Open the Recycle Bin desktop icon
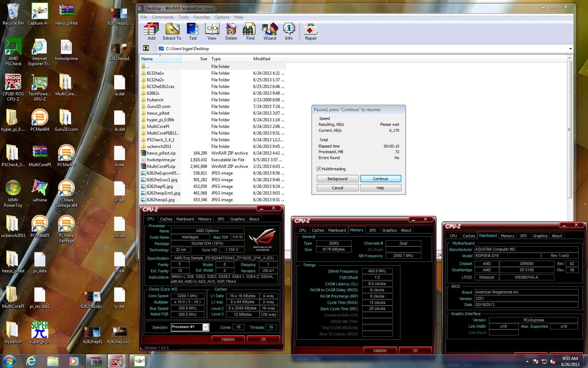 point(13,14)
